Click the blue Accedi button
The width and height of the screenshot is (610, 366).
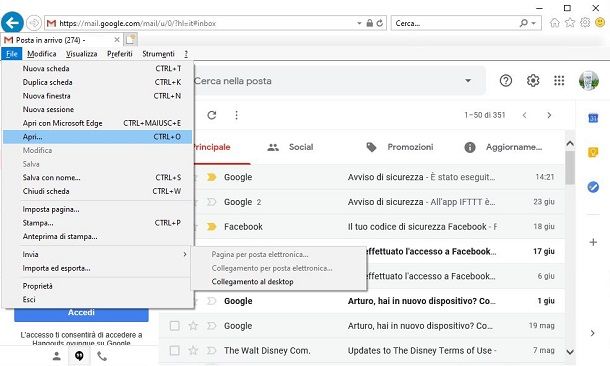click(81, 314)
